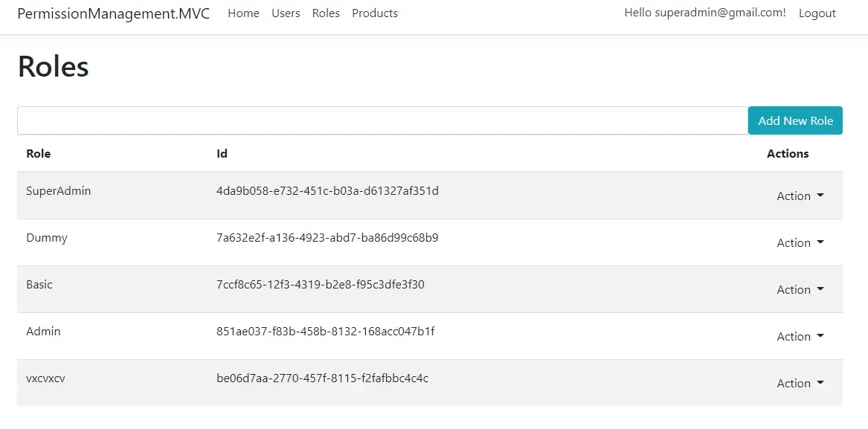Click the Role column header

click(38, 153)
